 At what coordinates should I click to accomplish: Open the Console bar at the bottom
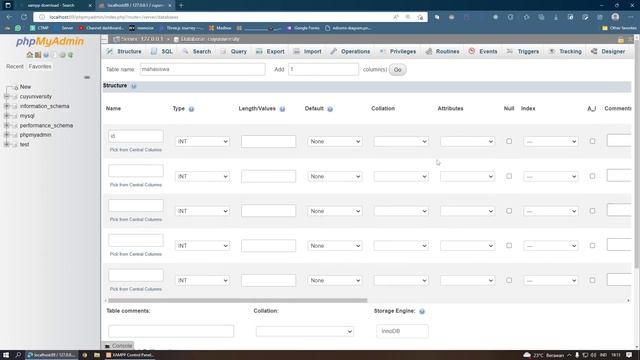pyautogui.click(x=118, y=346)
